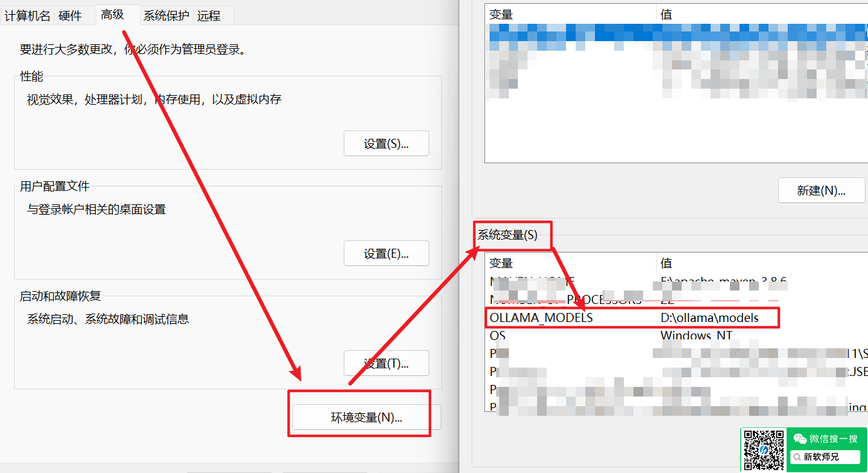Open the 硬件 tab

coord(70,16)
